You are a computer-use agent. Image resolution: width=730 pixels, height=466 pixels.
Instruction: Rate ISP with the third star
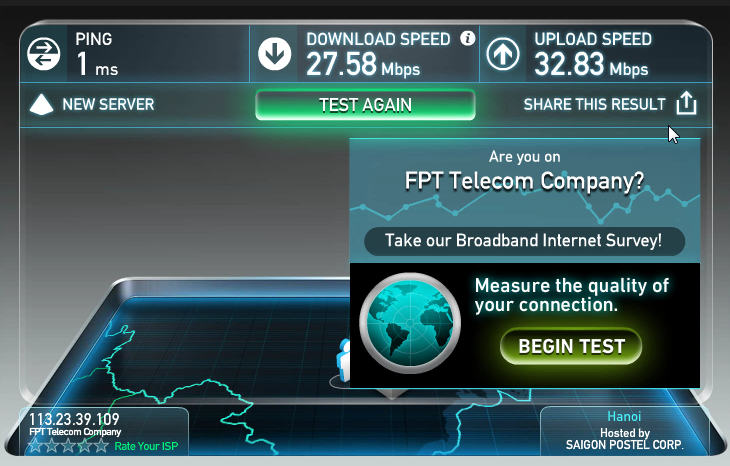coord(68,446)
